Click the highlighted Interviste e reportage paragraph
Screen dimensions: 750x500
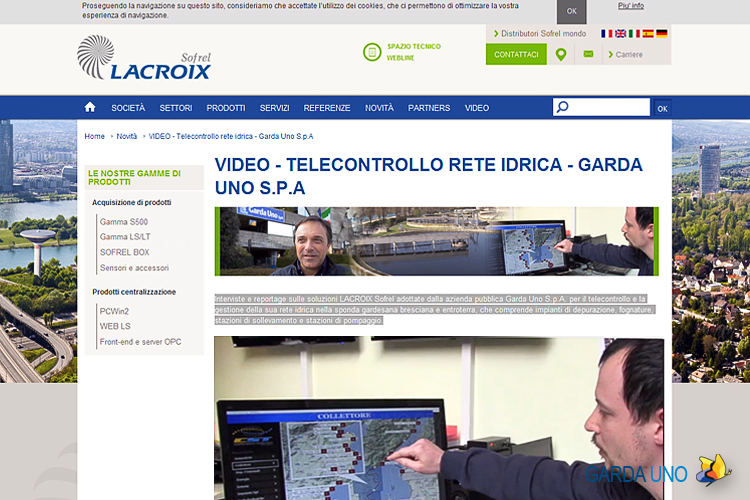tap(435, 310)
